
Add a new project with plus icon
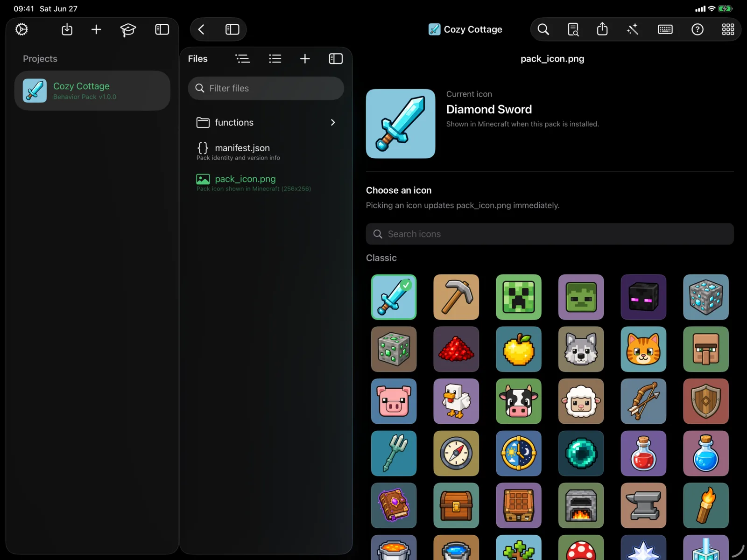coord(96,29)
